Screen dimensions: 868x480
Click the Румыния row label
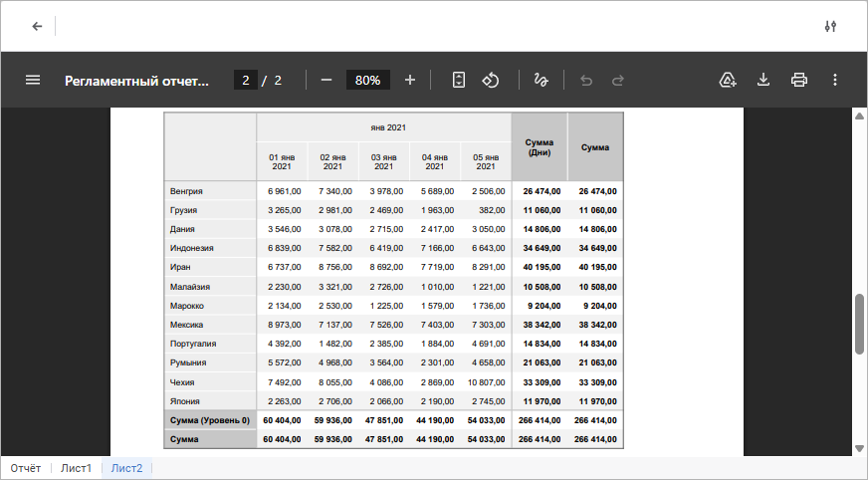(x=188, y=362)
